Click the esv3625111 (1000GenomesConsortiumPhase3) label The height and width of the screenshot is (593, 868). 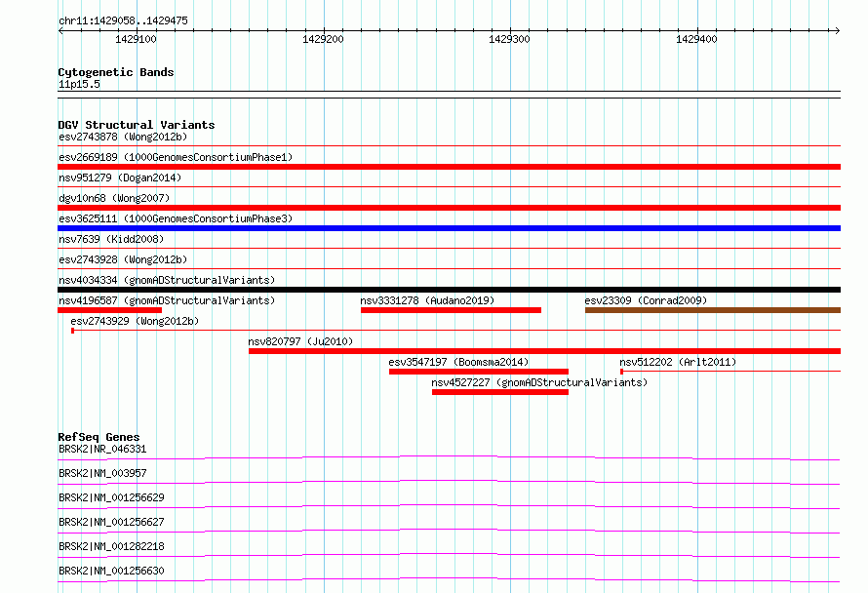176,218
